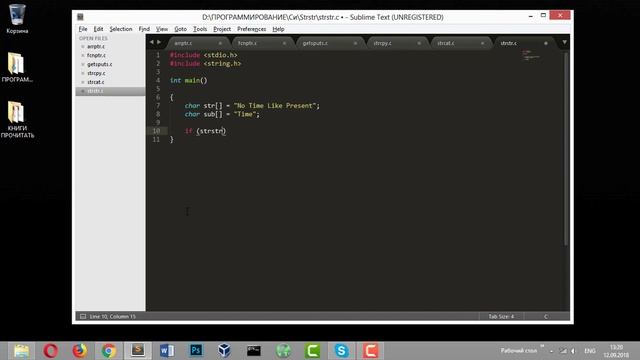640x360 pixels.
Task: Open the Selection menu
Action: [121, 29]
